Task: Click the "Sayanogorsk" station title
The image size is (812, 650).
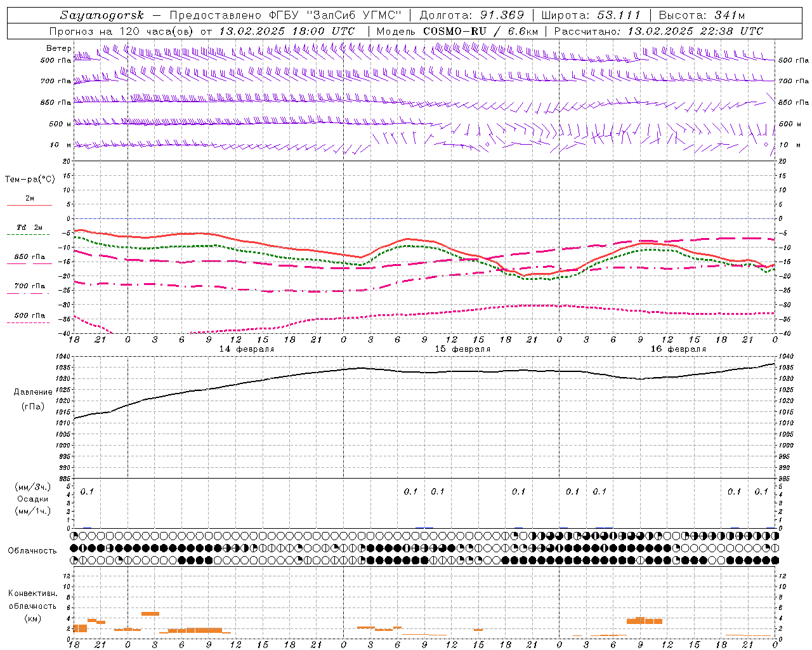Action: [x=103, y=15]
